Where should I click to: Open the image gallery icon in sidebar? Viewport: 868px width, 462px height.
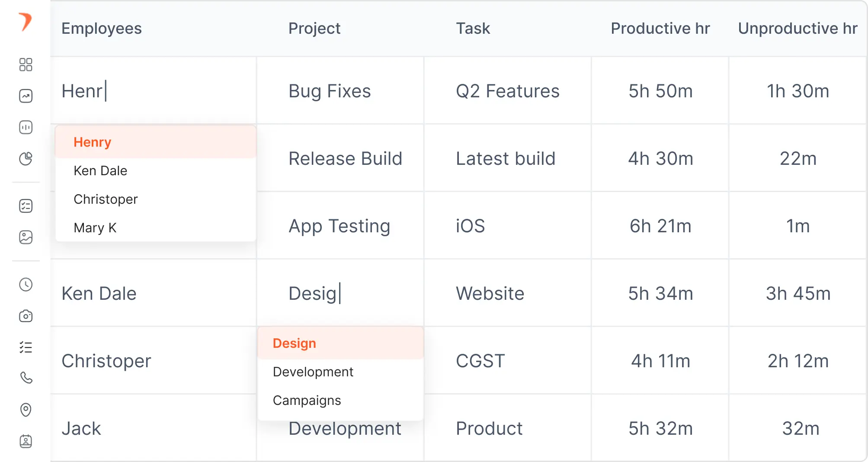26,237
